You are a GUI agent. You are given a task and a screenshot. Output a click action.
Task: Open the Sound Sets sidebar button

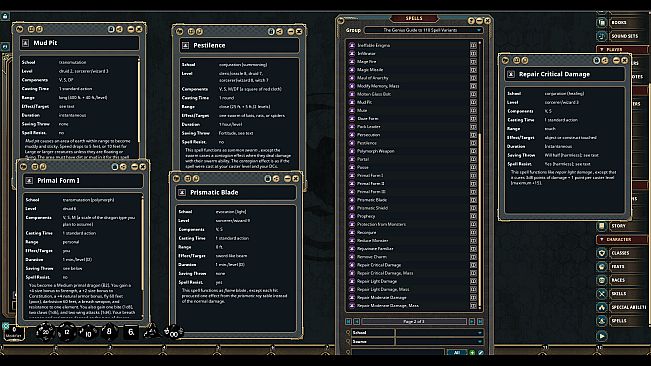[622, 36]
